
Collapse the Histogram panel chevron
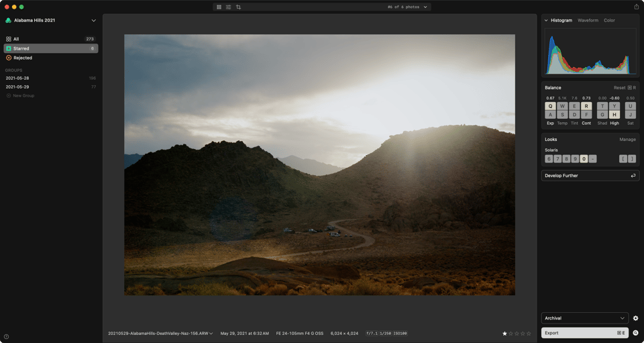[x=546, y=20]
